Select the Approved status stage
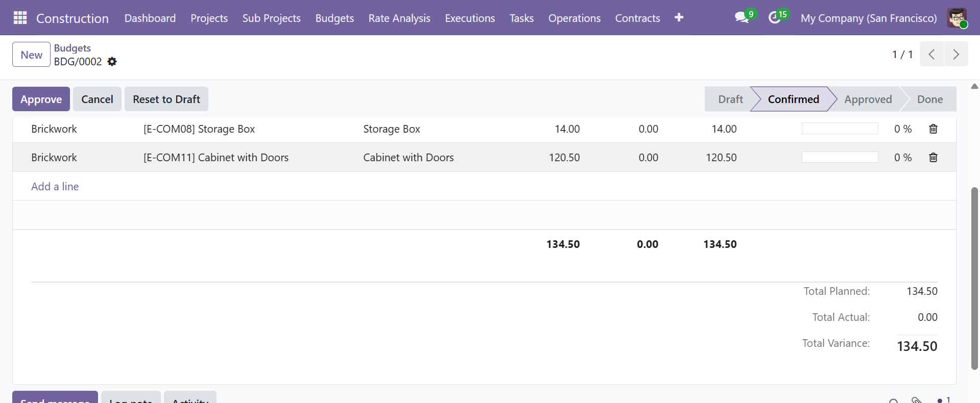This screenshot has width=980, height=403. (x=868, y=99)
